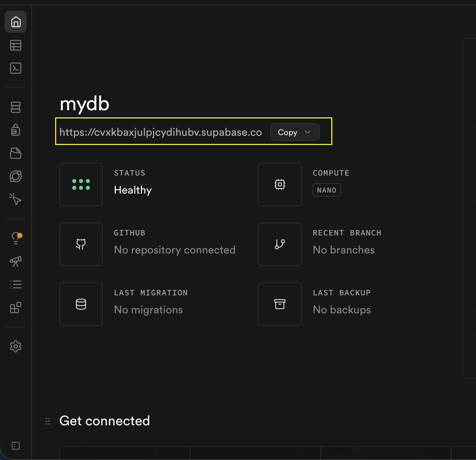
Task: Click the GitHub logo tile
Action: click(x=81, y=244)
